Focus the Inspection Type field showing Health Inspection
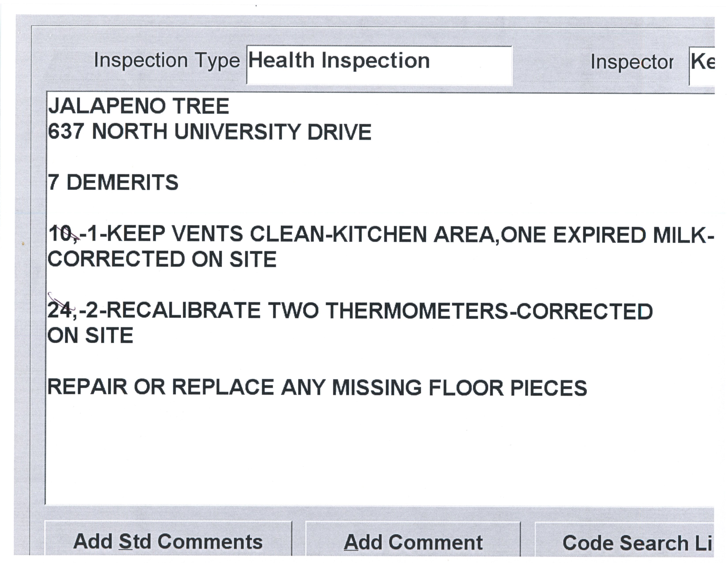 coord(379,65)
